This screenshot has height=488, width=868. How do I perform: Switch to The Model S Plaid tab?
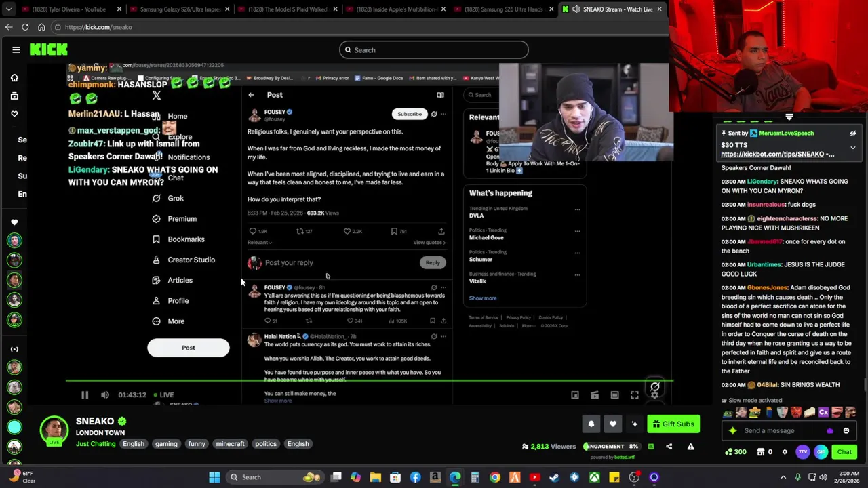(x=288, y=9)
